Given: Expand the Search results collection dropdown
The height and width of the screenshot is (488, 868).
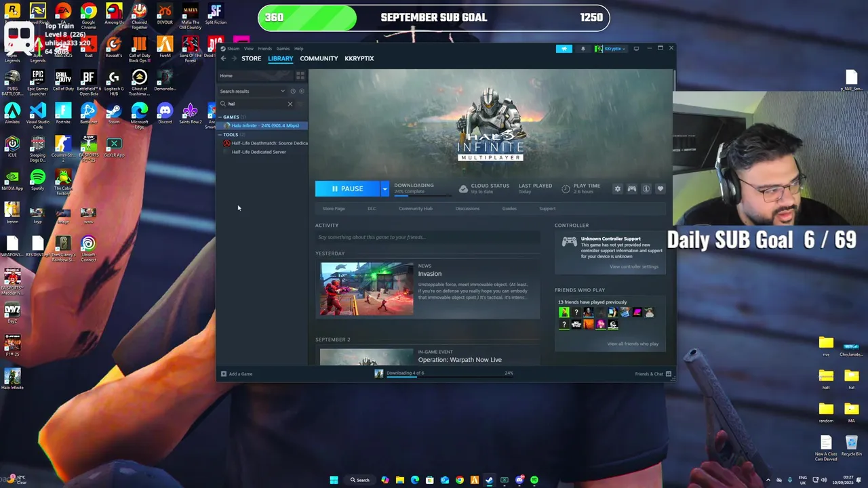Looking at the screenshot, I should pos(283,91).
